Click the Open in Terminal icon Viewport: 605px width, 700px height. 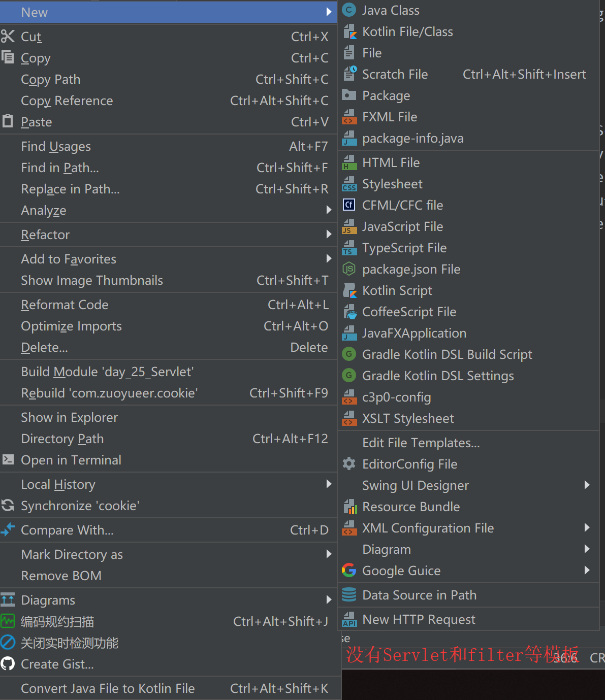8,460
